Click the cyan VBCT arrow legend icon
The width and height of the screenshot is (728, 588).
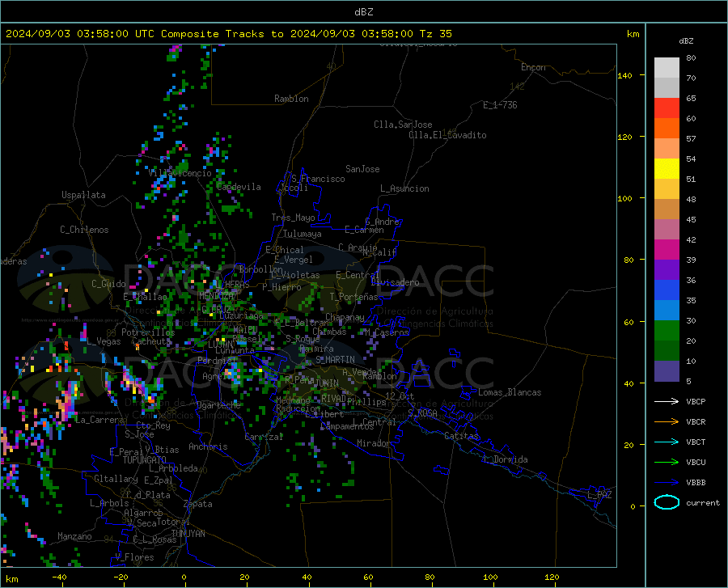667,442
